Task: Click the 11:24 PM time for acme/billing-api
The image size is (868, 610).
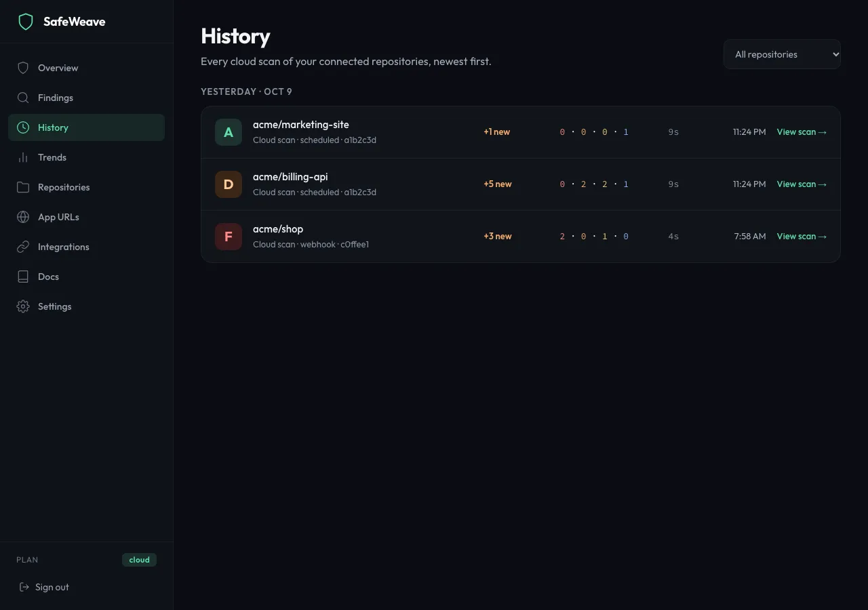Action: (749, 184)
